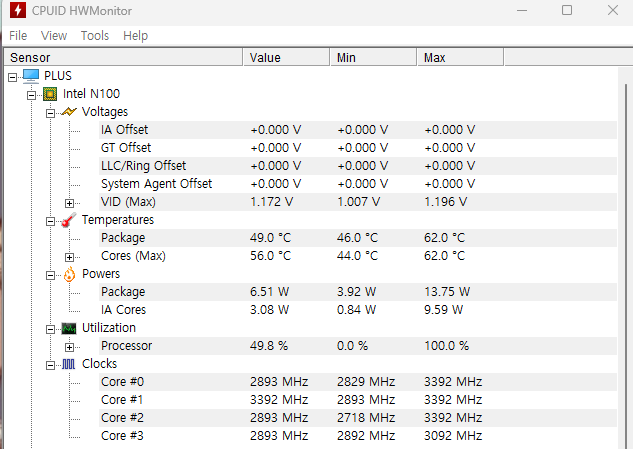This screenshot has width=633, height=449.
Task: Open the View menu
Action: tap(54, 36)
